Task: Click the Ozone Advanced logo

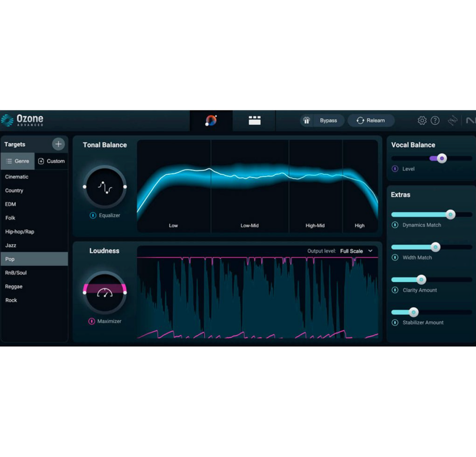Action: [x=23, y=120]
